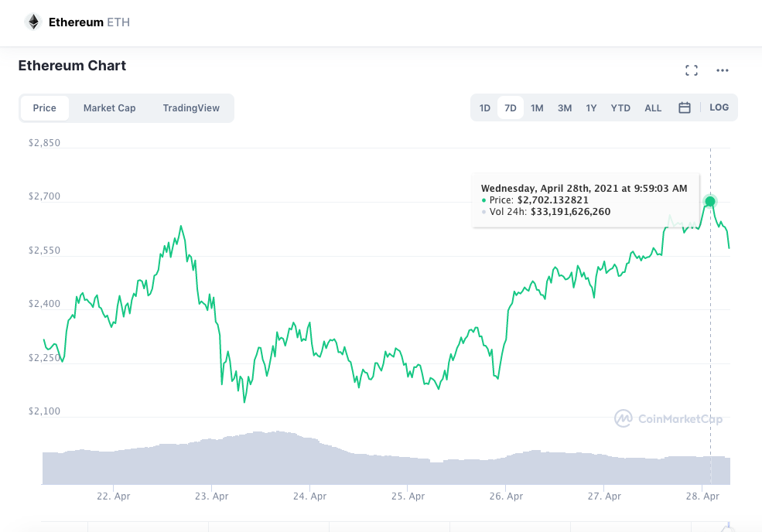The height and width of the screenshot is (532, 762).
Task: Click the CoinMarketCap watermark logo
Action: [x=668, y=419]
